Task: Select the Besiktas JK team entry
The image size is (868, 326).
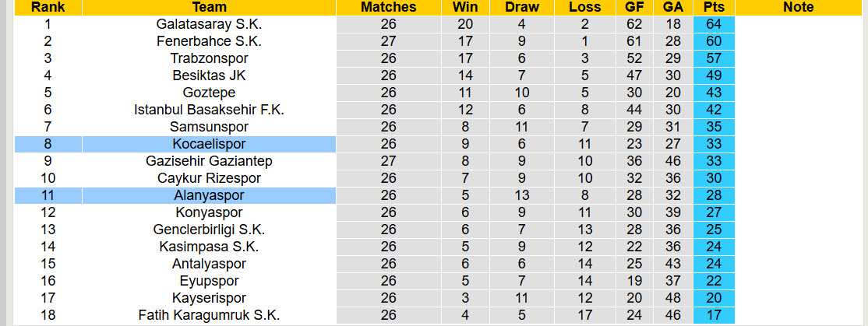Action: coord(209,75)
